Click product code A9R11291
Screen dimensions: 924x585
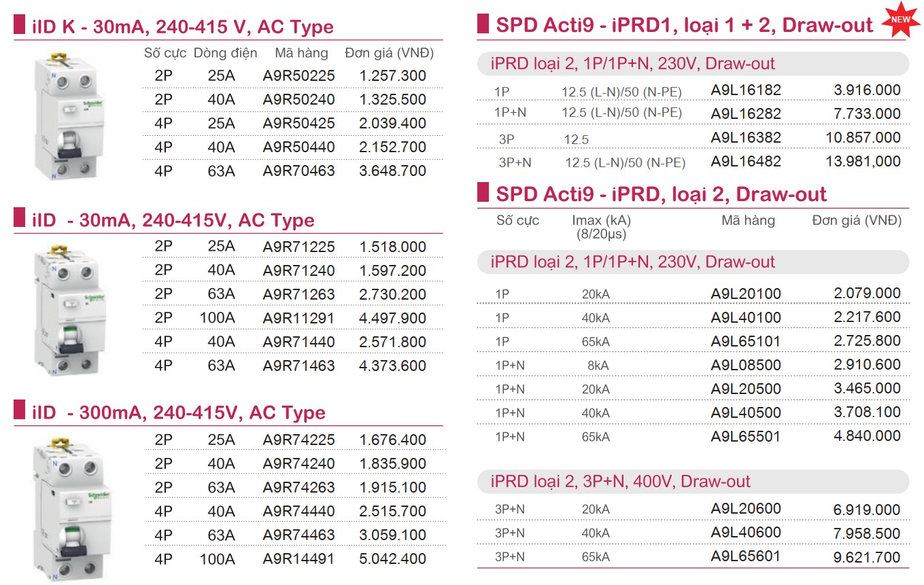(x=299, y=319)
